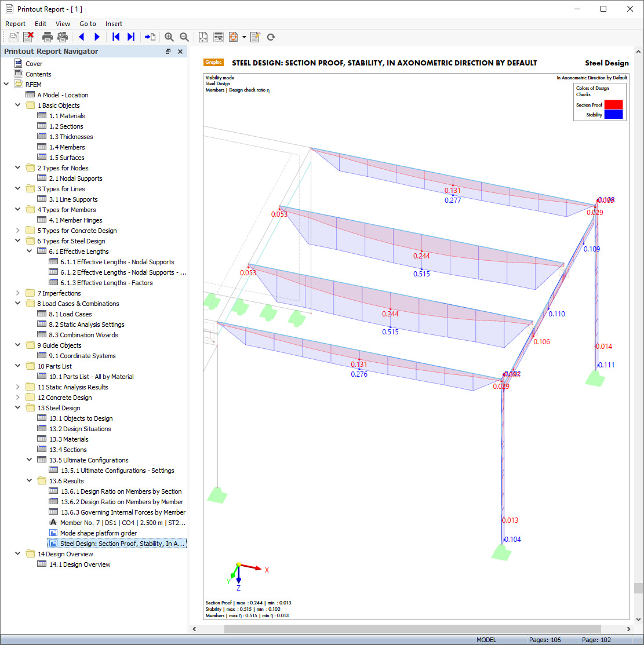Screen dimensions: 644x645
Task: Open 13.1 Objects to Design
Action: [x=81, y=419]
